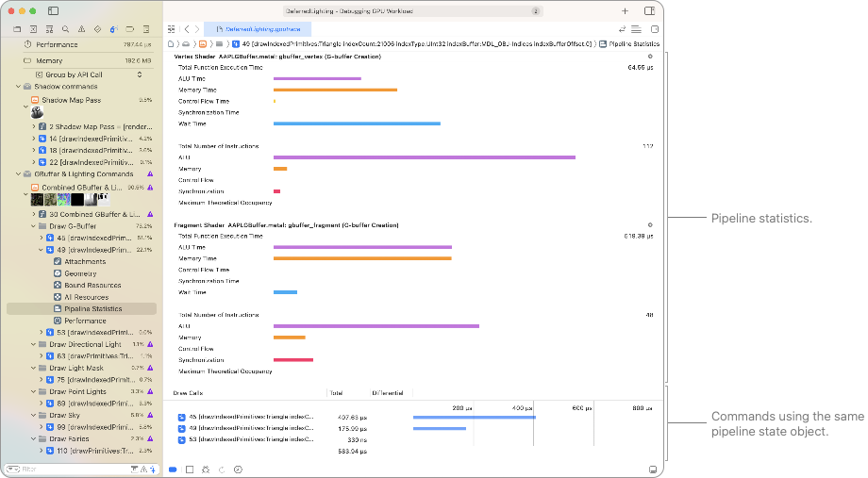868x478 pixels.
Task: Click the vertex shader settings gear
Action: (x=650, y=57)
